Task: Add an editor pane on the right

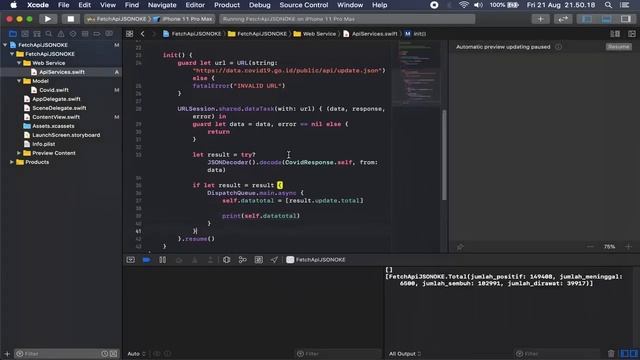Action: pyautogui.click(x=631, y=34)
